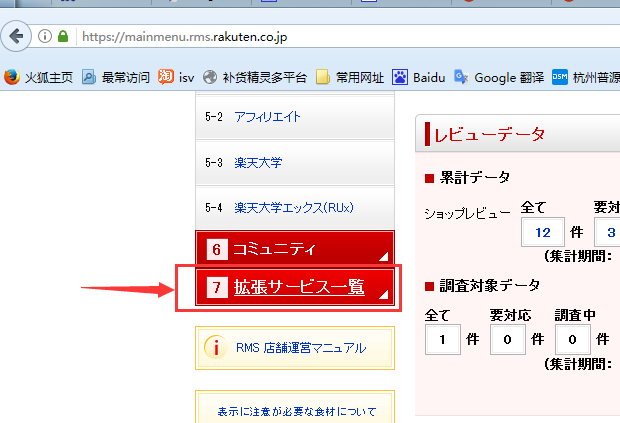Open the isv Taobao bookmark
Viewport: 620px width, 423px height.
coord(176,77)
